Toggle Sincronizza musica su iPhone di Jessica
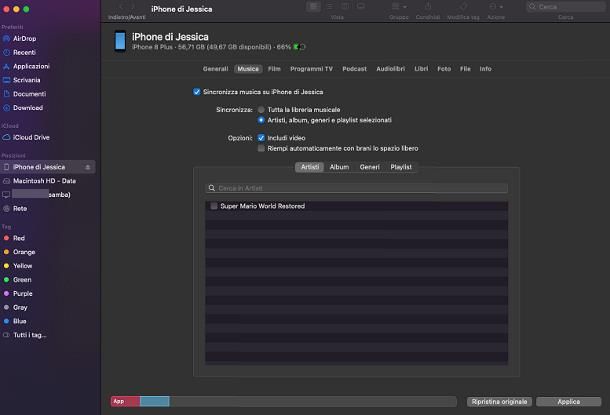Screen dimensions: 610x415 pos(197,92)
